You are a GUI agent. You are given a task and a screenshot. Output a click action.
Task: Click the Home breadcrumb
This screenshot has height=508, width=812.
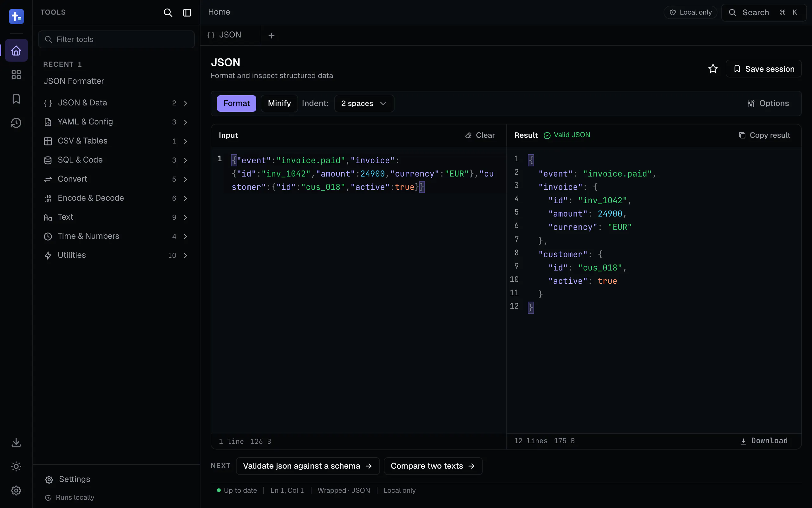219,12
